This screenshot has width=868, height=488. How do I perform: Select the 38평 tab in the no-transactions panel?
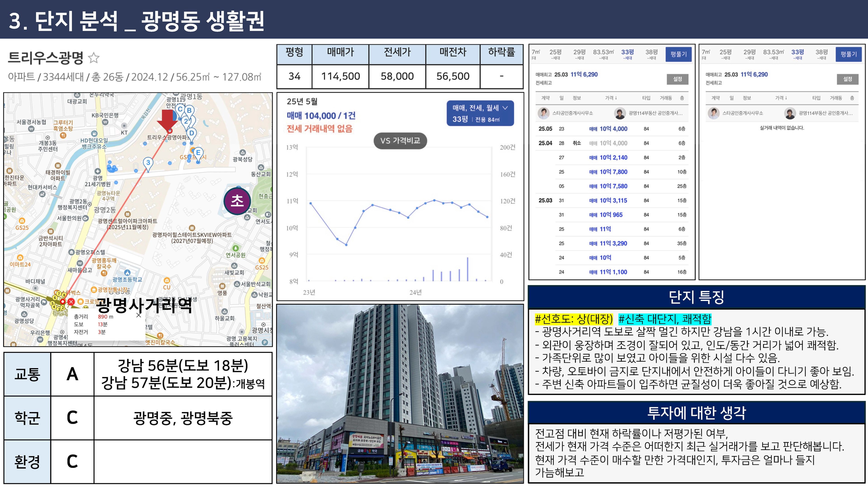821,54
